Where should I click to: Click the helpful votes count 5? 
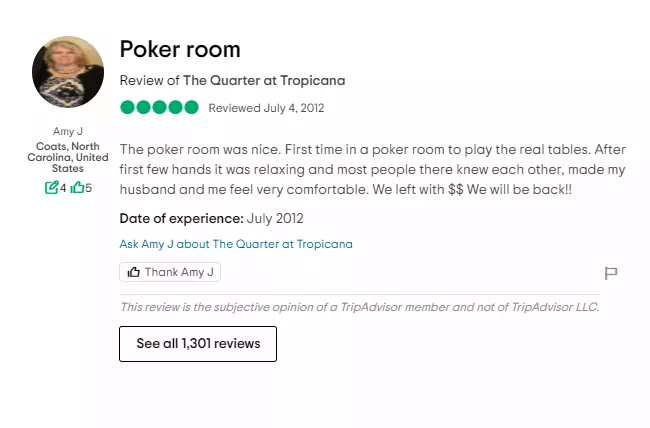pyautogui.click(x=88, y=187)
